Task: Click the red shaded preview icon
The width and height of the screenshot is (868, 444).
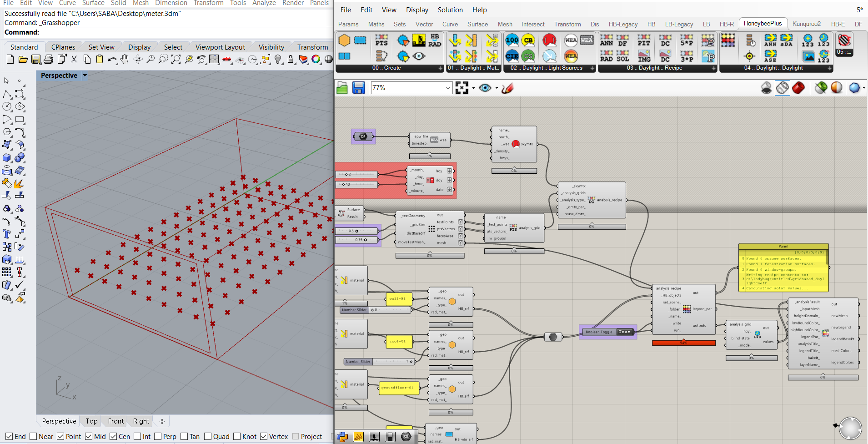Action: pyautogui.click(x=798, y=88)
